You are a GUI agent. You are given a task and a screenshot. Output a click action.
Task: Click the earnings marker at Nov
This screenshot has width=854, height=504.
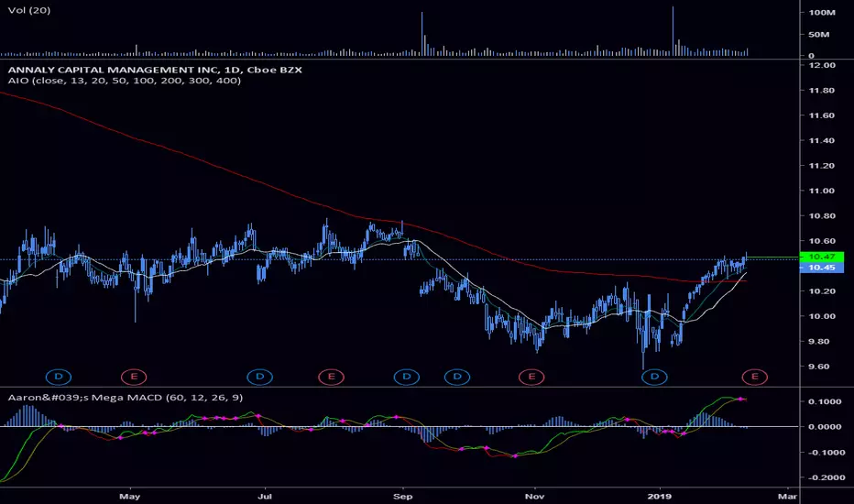tap(531, 377)
